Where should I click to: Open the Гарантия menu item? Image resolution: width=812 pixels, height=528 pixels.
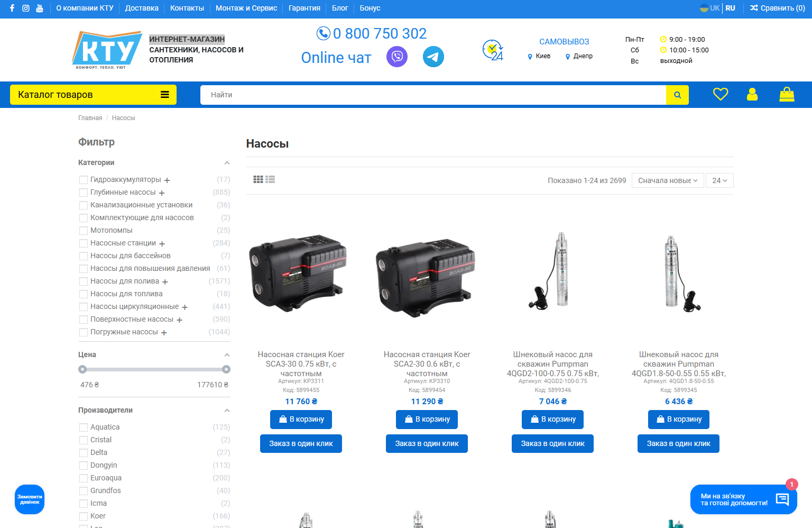tap(304, 8)
